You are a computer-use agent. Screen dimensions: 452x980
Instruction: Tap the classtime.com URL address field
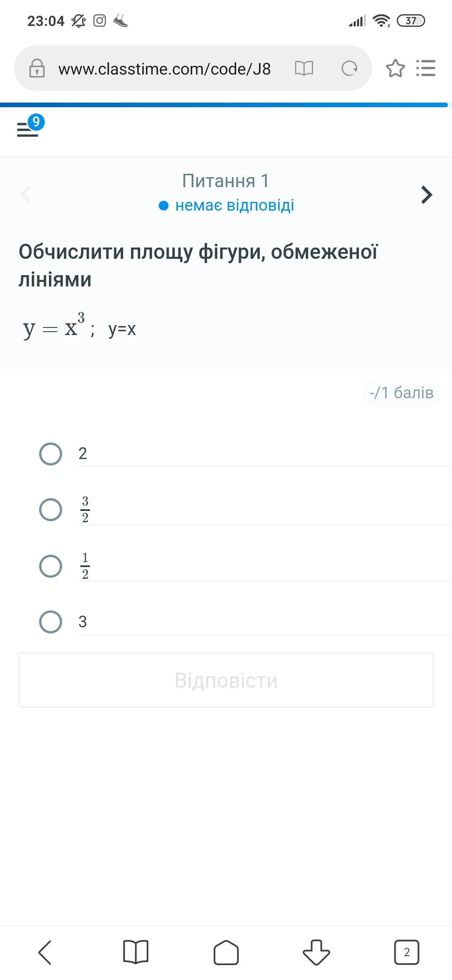[164, 69]
